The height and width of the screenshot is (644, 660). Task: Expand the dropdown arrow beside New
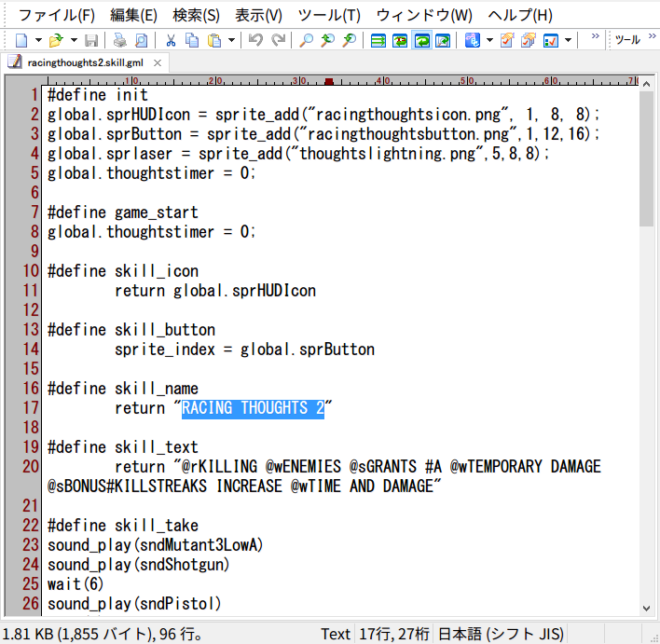(x=38, y=40)
